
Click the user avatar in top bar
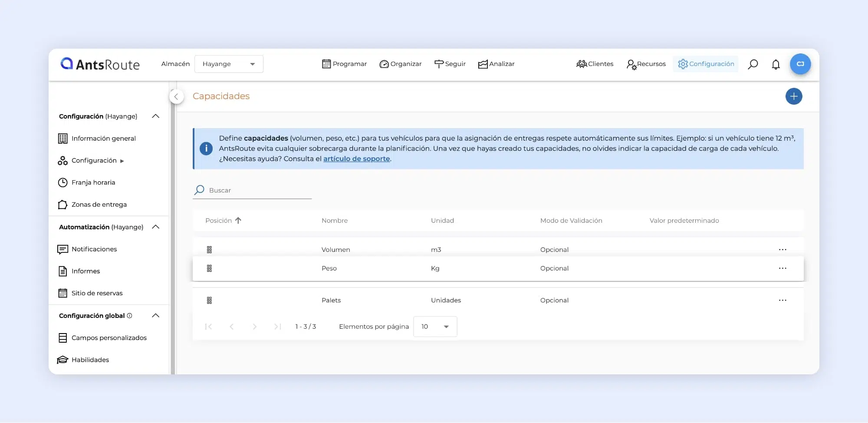pyautogui.click(x=800, y=64)
